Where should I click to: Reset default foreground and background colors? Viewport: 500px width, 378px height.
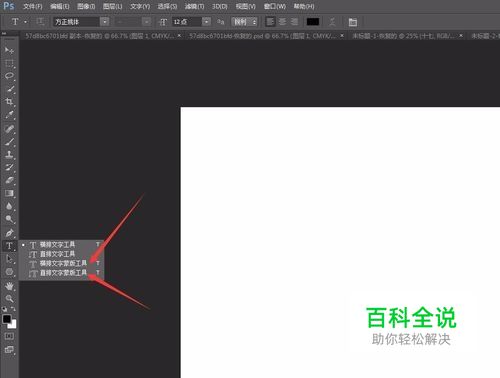click(5, 309)
